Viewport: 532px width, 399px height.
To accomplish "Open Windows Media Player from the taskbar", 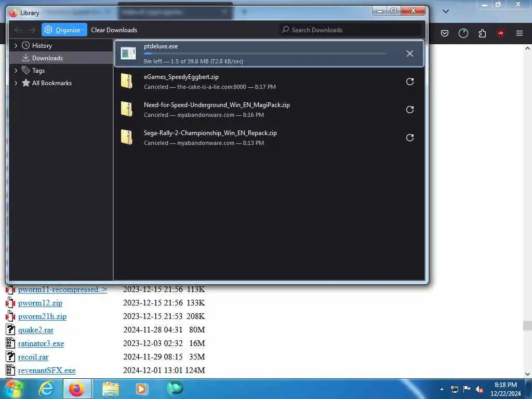I will pyautogui.click(x=141, y=389).
